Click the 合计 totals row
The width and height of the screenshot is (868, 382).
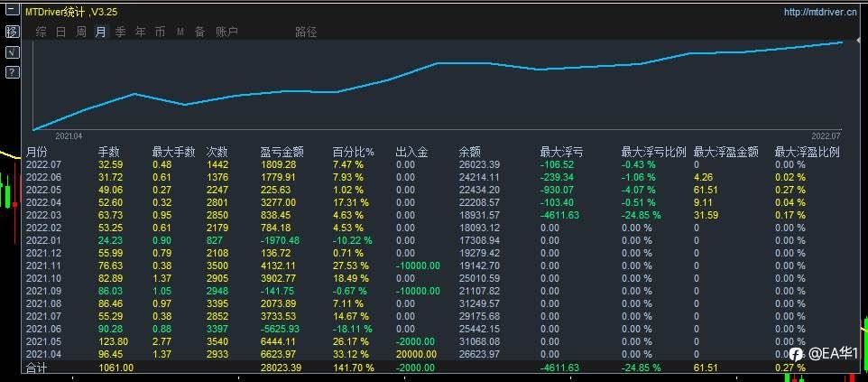[x=433, y=368]
